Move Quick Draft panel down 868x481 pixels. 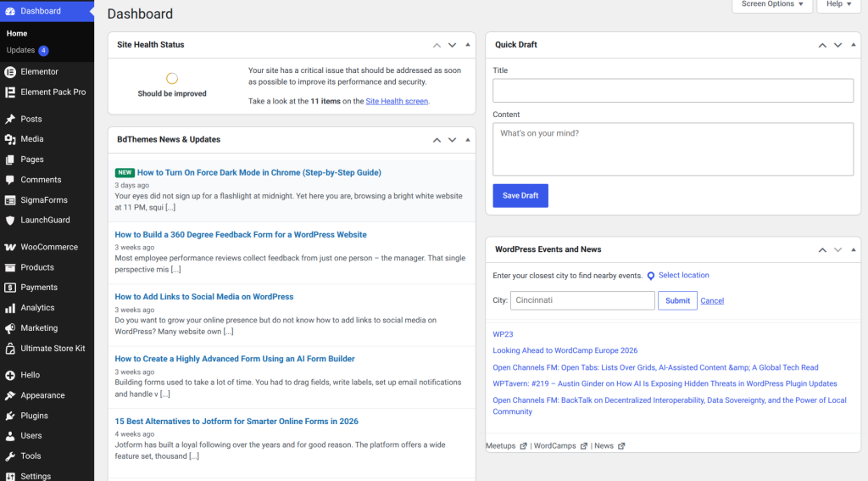[838, 46]
